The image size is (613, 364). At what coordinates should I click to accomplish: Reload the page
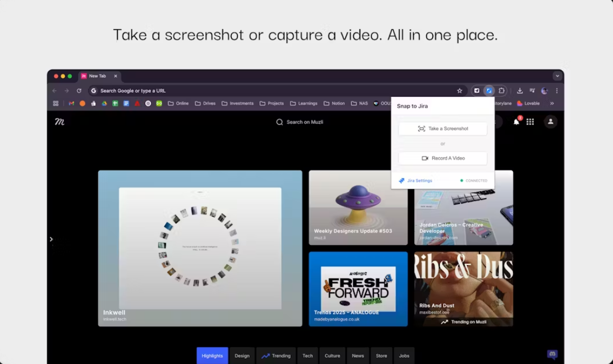point(79,91)
